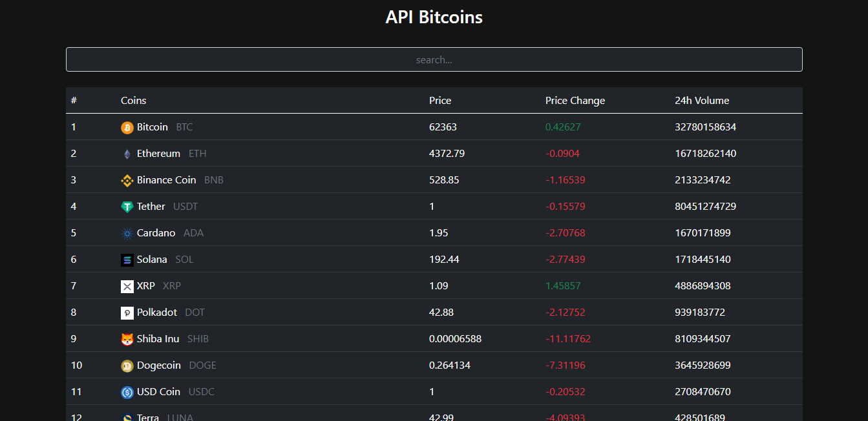Click the Bitcoin logo icon
Image resolution: width=868 pixels, height=421 pixels.
pos(127,128)
